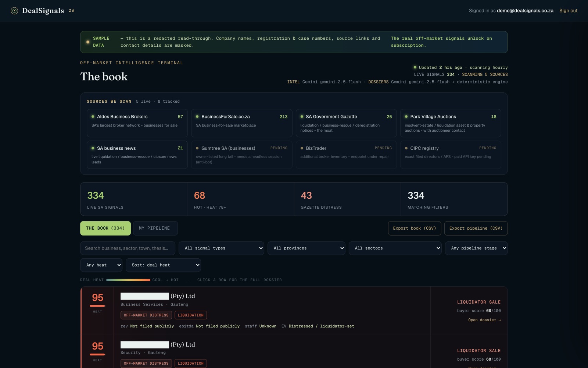Click green status dot beside SA business news
This screenshot has height=368, width=588.
tap(93, 148)
